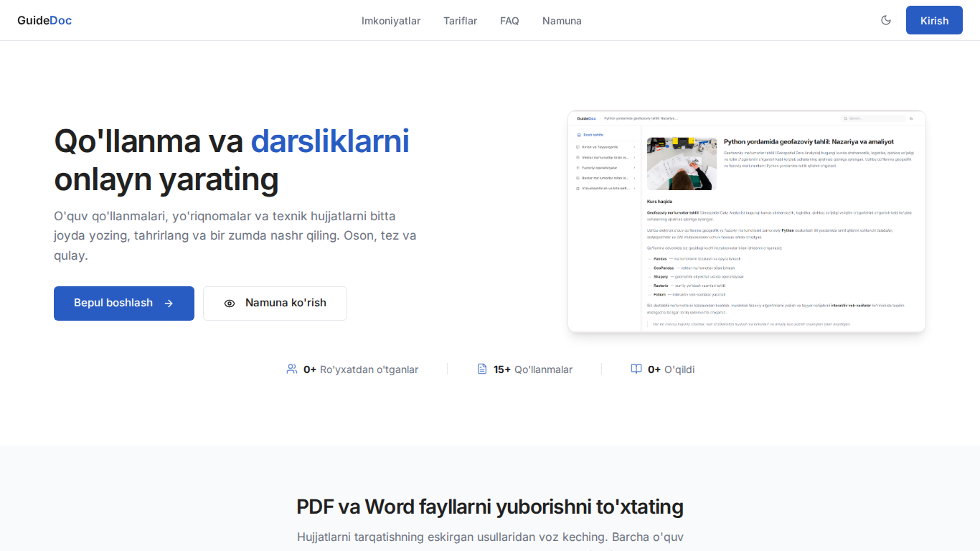Click the Python geofazoviy tahlil title in preview
Viewport: 980px width, 551px height.
809,142
